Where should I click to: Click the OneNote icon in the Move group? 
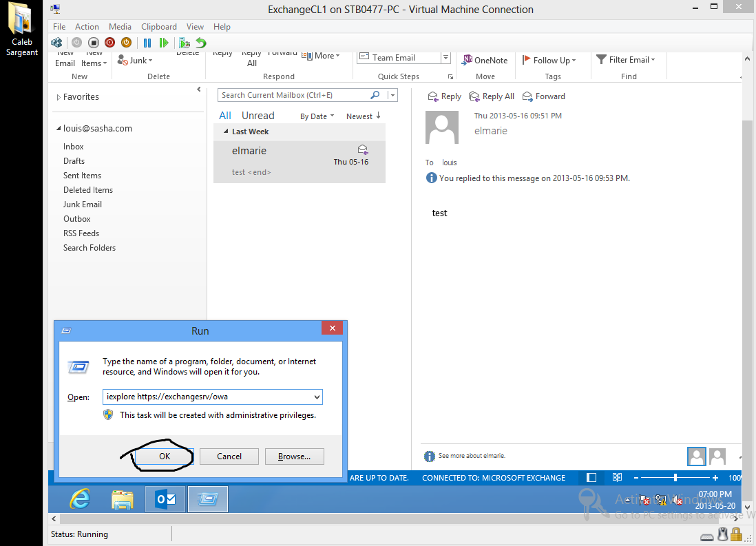[467, 60]
